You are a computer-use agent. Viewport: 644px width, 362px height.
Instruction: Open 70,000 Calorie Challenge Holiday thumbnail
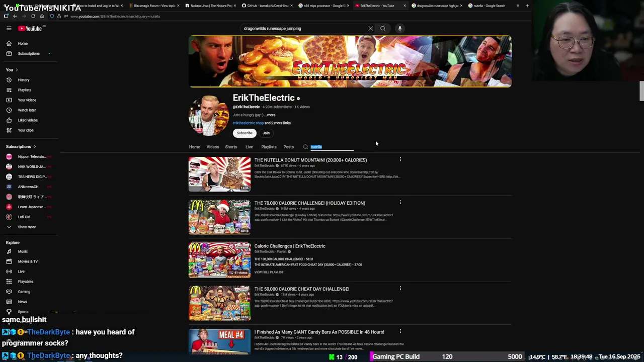(219, 217)
